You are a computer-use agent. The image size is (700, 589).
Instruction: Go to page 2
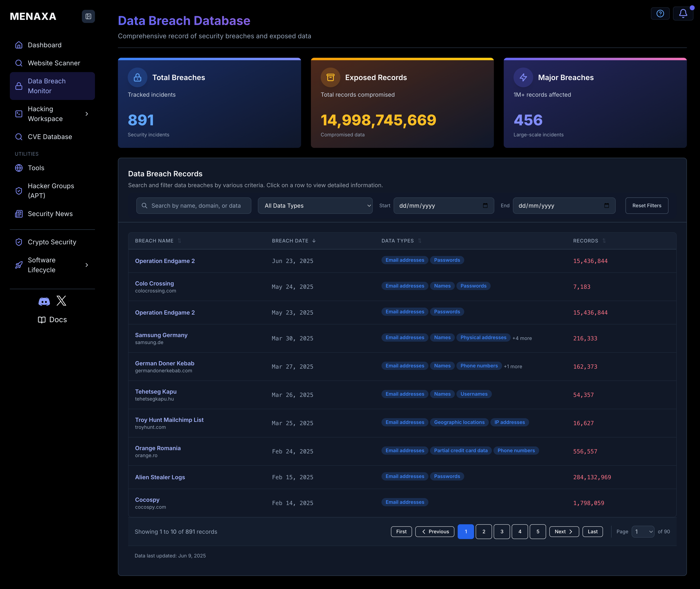coord(484,532)
